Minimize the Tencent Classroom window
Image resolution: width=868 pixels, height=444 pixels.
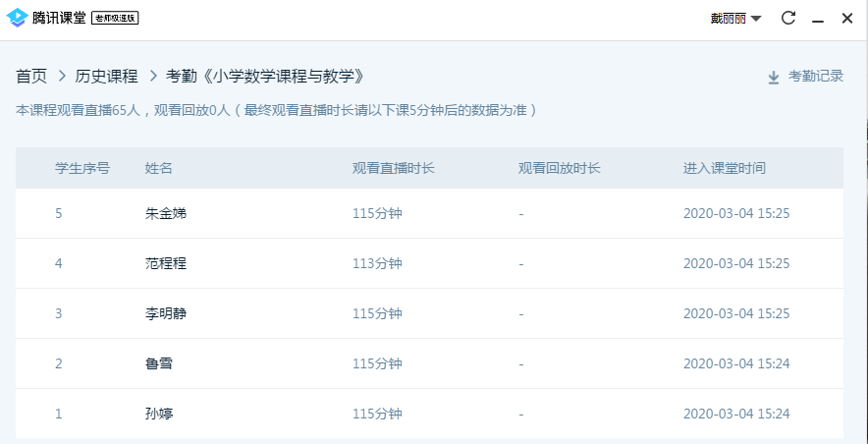817,19
